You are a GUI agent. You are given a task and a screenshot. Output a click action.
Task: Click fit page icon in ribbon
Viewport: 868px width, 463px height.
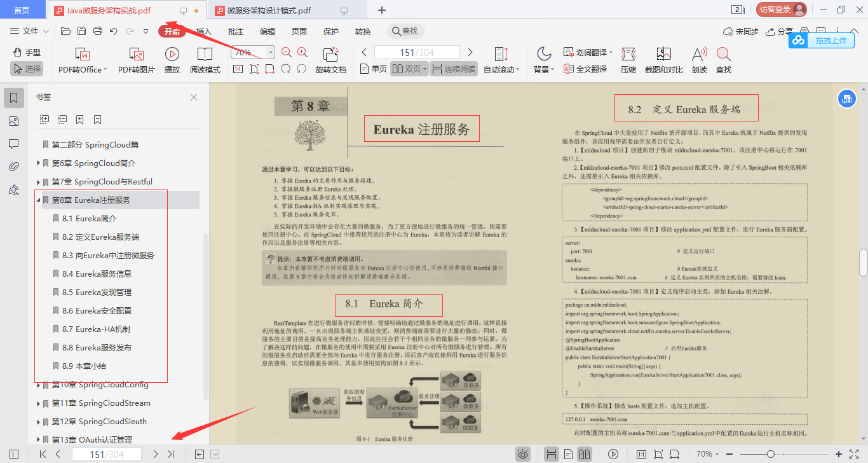point(254,69)
